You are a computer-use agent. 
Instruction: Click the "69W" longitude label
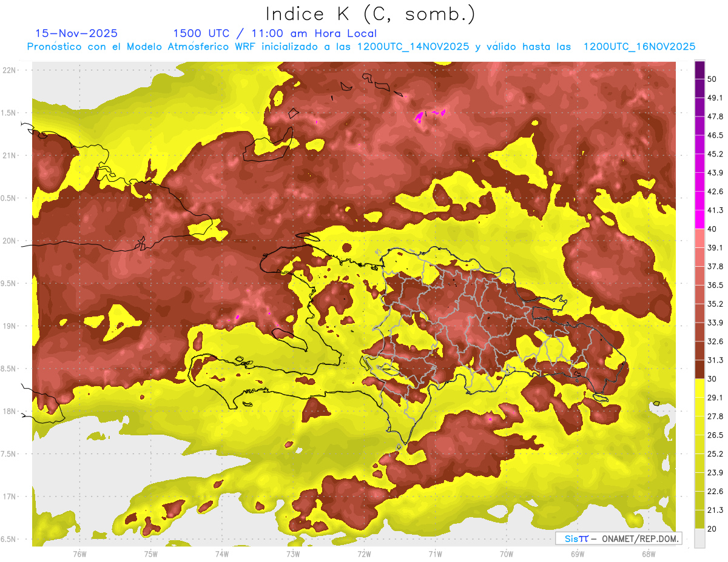(578, 554)
